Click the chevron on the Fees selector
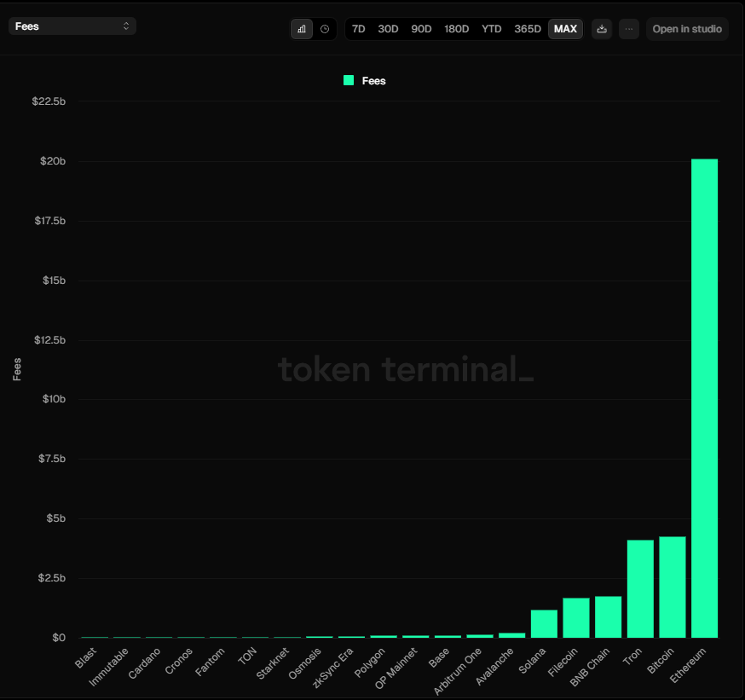Viewport: 745px width, 700px height. coord(124,26)
